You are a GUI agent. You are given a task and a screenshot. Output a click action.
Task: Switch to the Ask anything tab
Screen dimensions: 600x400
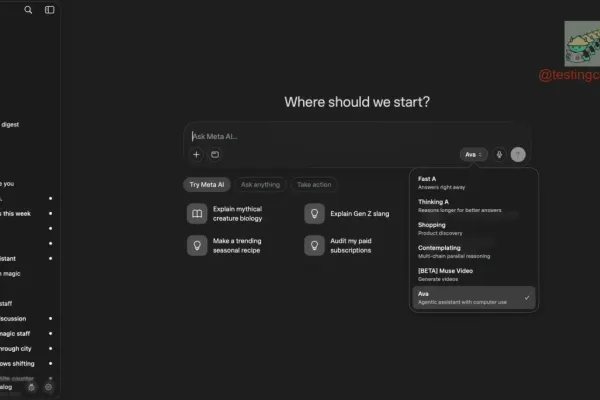click(260, 184)
